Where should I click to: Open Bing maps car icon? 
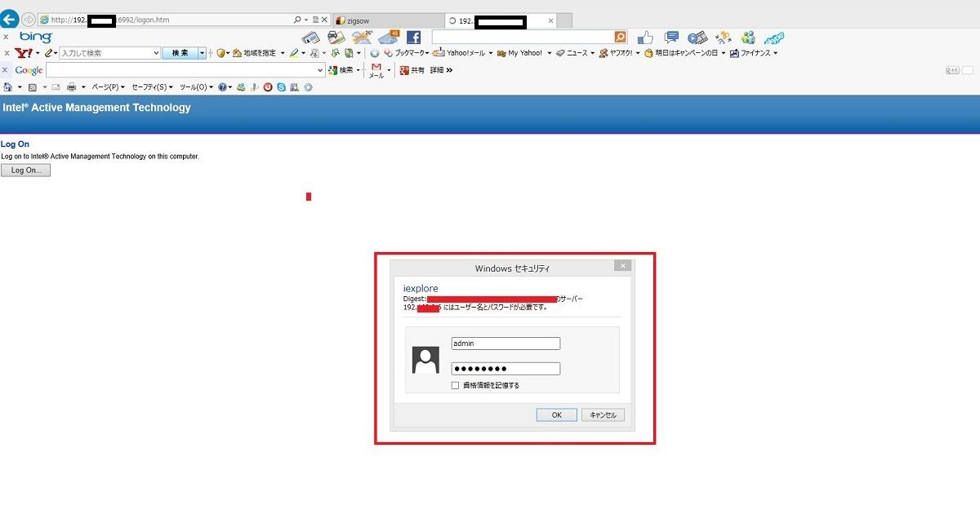pos(336,38)
